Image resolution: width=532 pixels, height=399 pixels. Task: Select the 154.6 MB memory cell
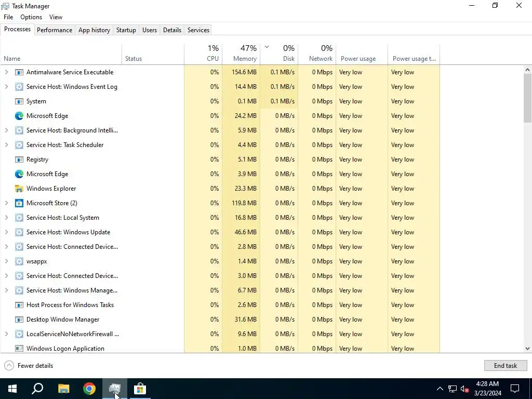pyautogui.click(x=241, y=72)
